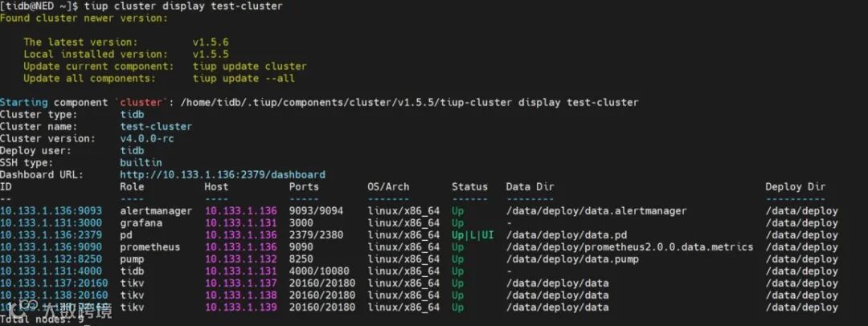Click the local installed version v1.5.5
Screen dimensions: 868x326
(211, 55)
